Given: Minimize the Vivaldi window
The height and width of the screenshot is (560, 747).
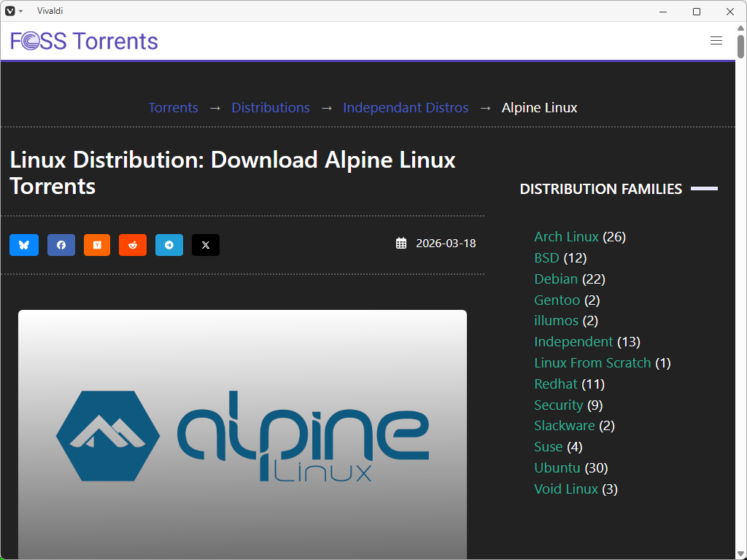Looking at the screenshot, I should pyautogui.click(x=663, y=12).
